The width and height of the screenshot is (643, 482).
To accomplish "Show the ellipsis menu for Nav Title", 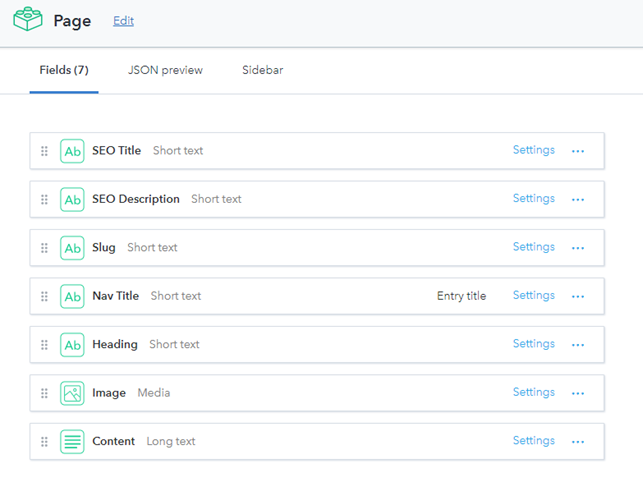I will [577, 296].
